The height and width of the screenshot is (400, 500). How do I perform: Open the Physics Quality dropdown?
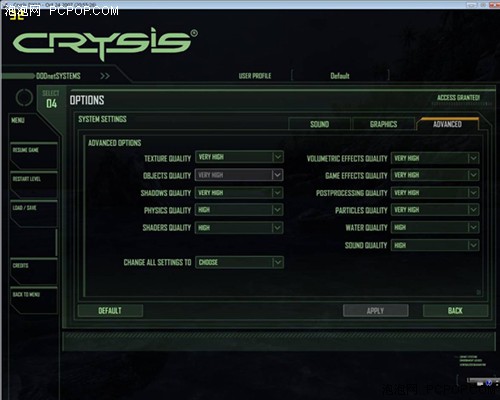click(x=239, y=210)
